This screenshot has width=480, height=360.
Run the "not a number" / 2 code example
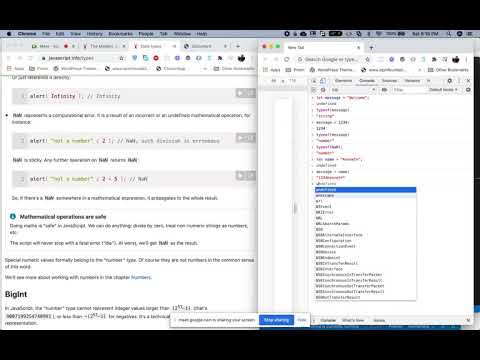[x=241, y=137]
